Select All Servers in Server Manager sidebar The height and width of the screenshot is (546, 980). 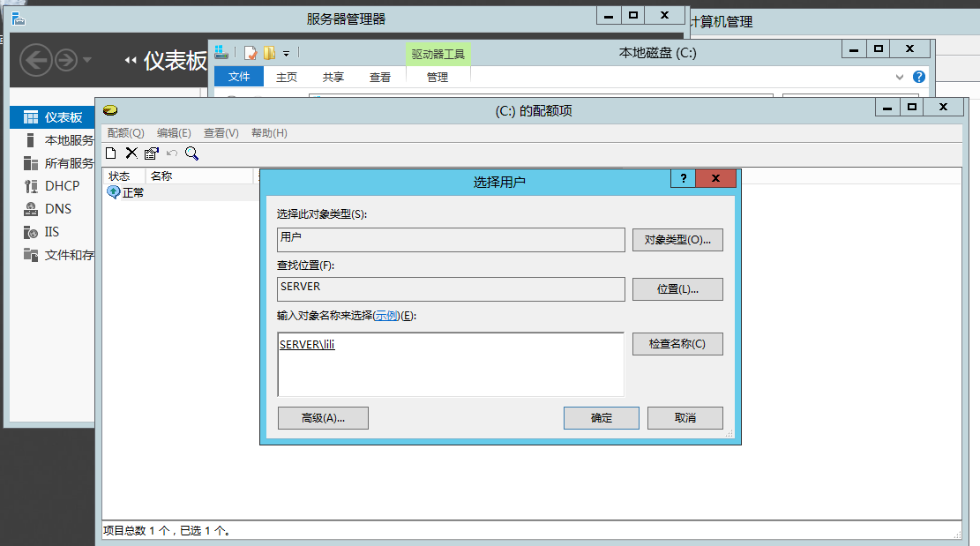[53, 164]
